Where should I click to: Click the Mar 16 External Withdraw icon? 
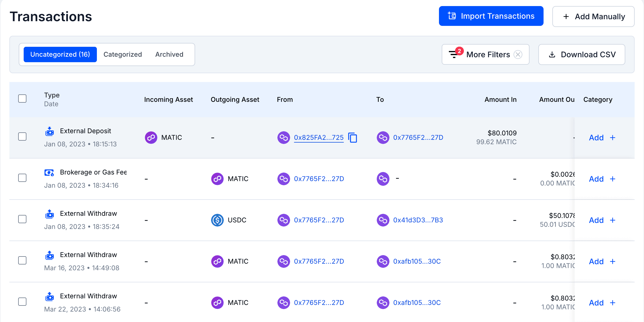coord(50,255)
